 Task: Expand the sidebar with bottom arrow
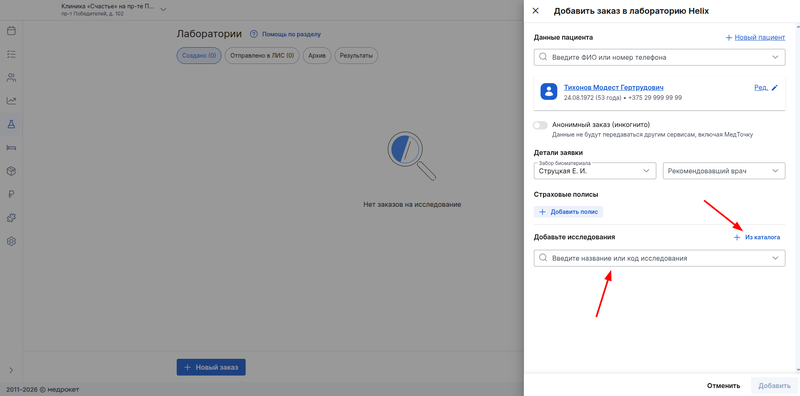coord(11,370)
